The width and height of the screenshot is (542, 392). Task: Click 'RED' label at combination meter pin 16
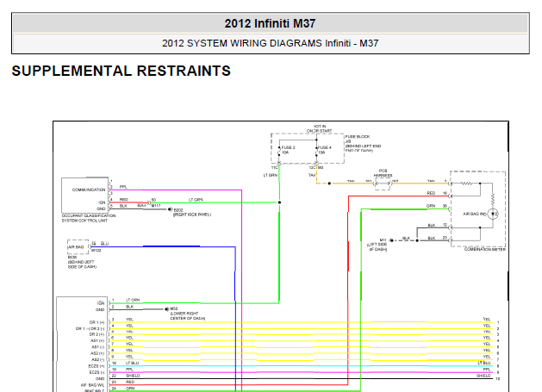point(431,193)
